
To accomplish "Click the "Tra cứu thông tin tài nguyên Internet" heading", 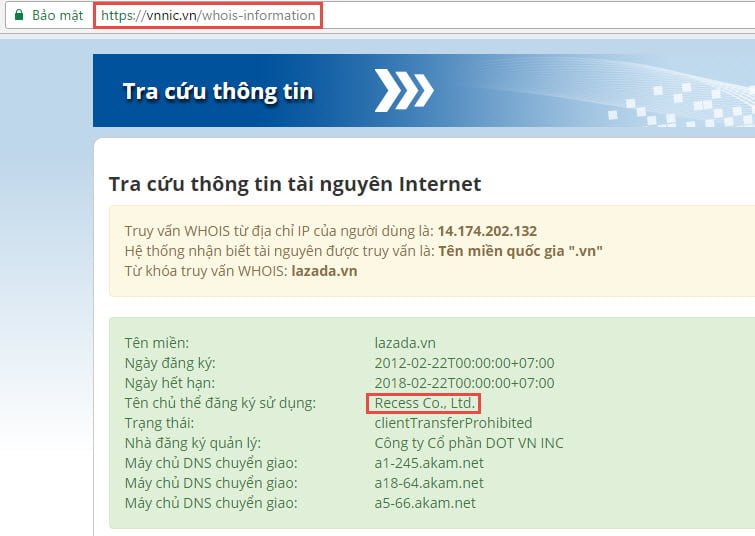I will (294, 184).
